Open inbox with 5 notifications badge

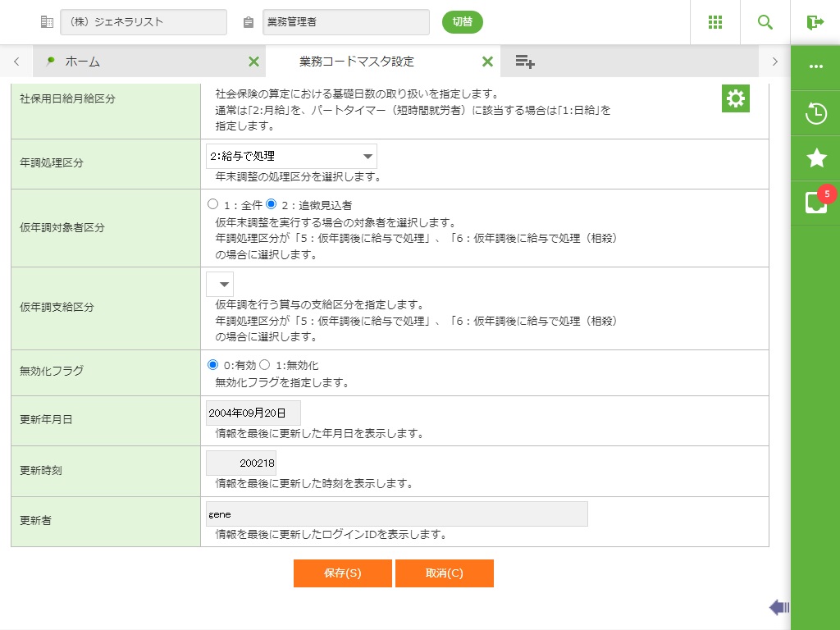(x=815, y=203)
